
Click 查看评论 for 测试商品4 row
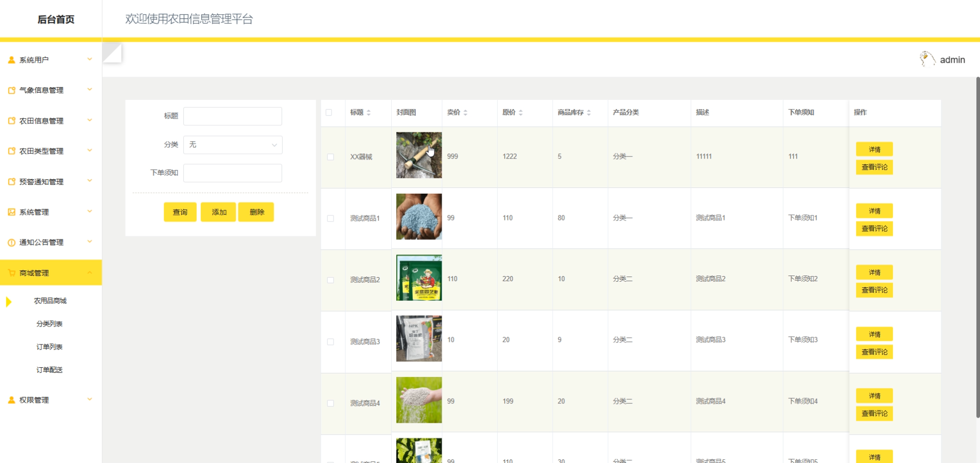[x=874, y=413]
